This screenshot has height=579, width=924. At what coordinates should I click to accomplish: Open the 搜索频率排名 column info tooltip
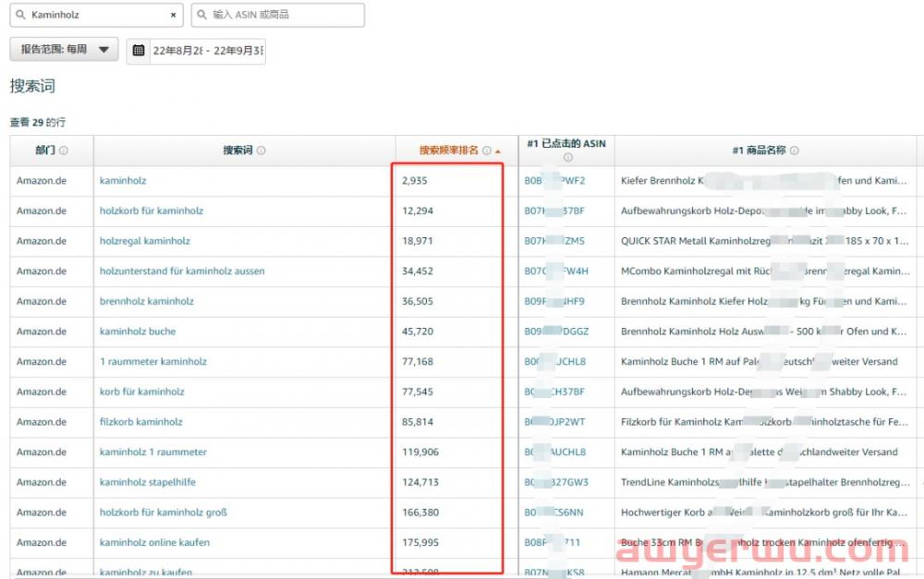pyautogui.click(x=485, y=151)
